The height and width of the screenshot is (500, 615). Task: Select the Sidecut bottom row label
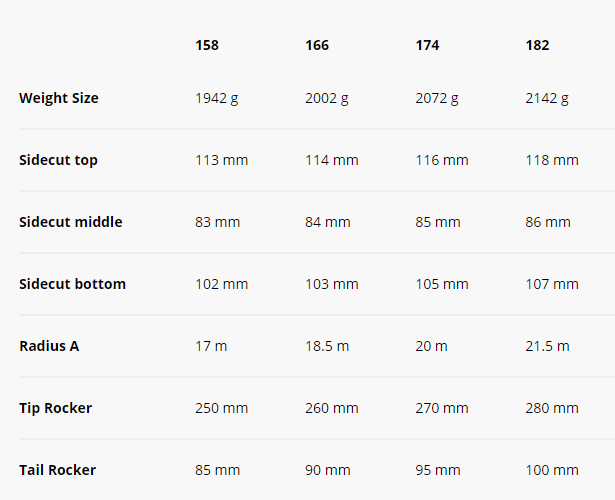(x=72, y=284)
